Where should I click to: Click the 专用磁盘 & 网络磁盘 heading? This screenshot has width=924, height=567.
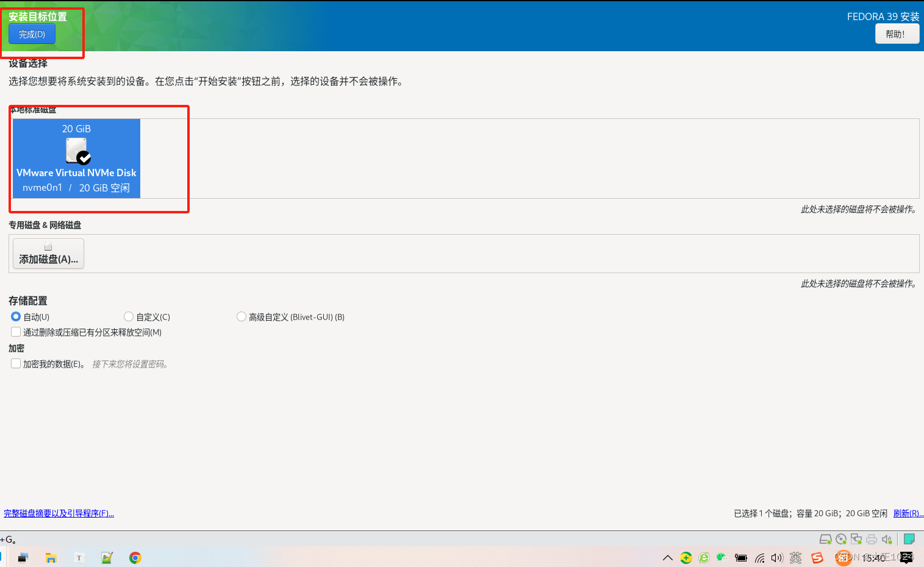pos(45,225)
